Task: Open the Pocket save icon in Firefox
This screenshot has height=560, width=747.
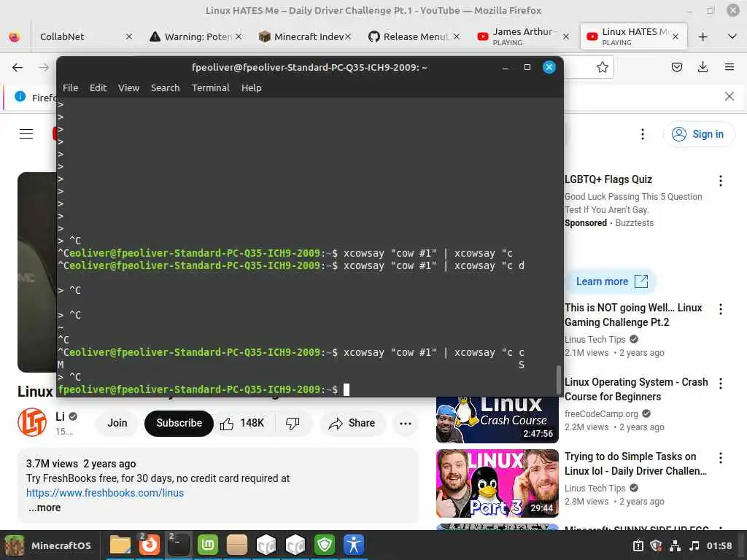Action: point(676,67)
